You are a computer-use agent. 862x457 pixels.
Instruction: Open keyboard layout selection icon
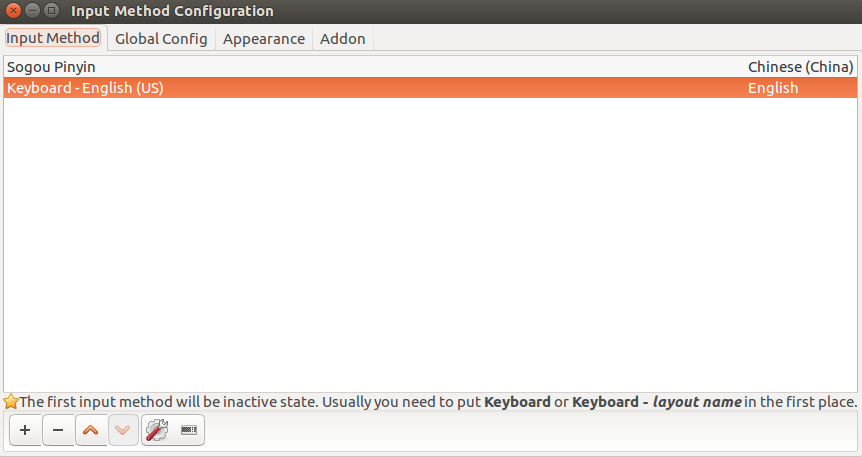pos(189,430)
